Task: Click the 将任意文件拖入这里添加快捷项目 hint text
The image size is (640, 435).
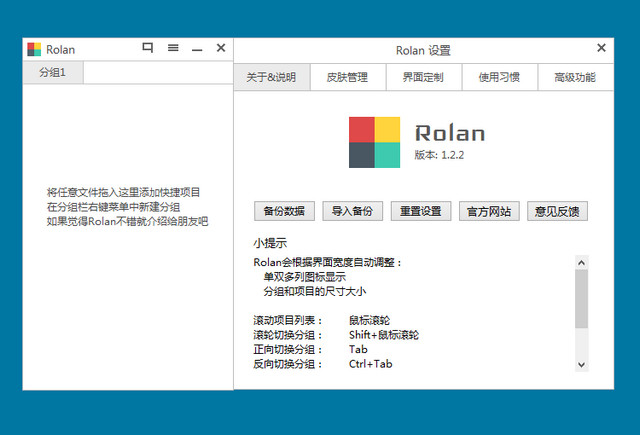Action: coord(123,192)
